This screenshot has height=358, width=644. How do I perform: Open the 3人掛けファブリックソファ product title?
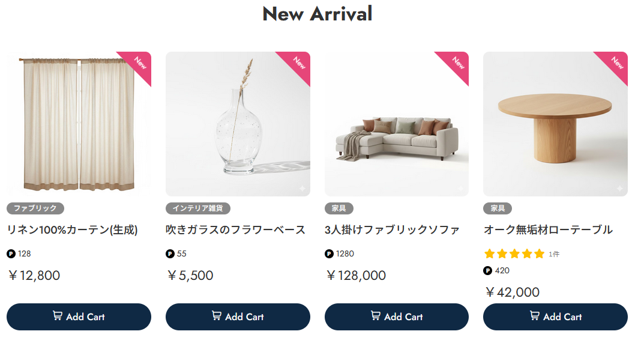coord(393,229)
